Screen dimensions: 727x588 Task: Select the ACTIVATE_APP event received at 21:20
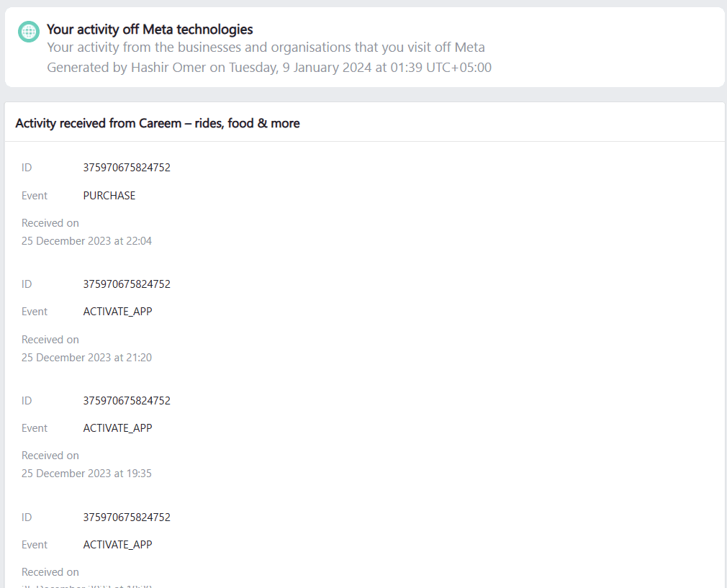pyautogui.click(x=117, y=312)
